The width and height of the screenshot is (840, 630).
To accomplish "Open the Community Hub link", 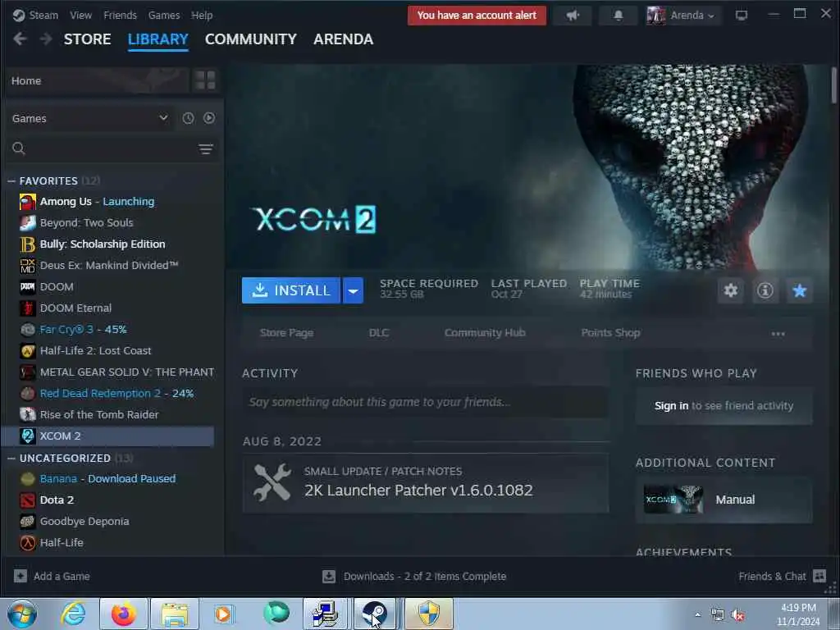I will click(x=485, y=333).
